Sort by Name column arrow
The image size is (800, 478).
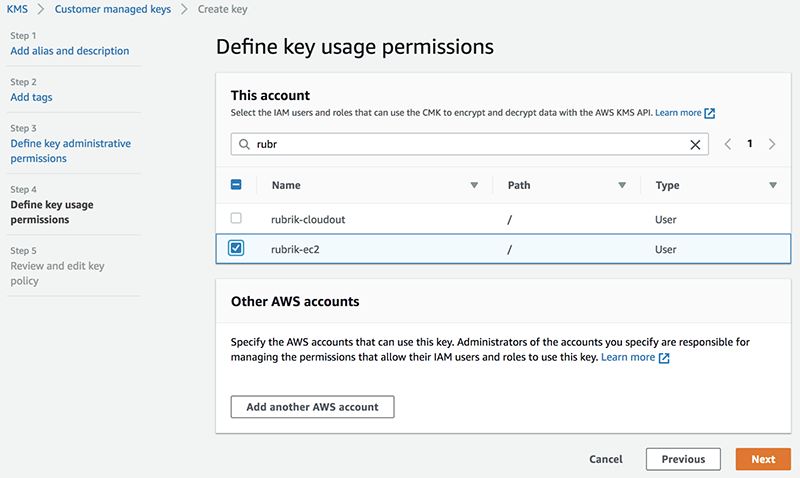pyautogui.click(x=474, y=185)
